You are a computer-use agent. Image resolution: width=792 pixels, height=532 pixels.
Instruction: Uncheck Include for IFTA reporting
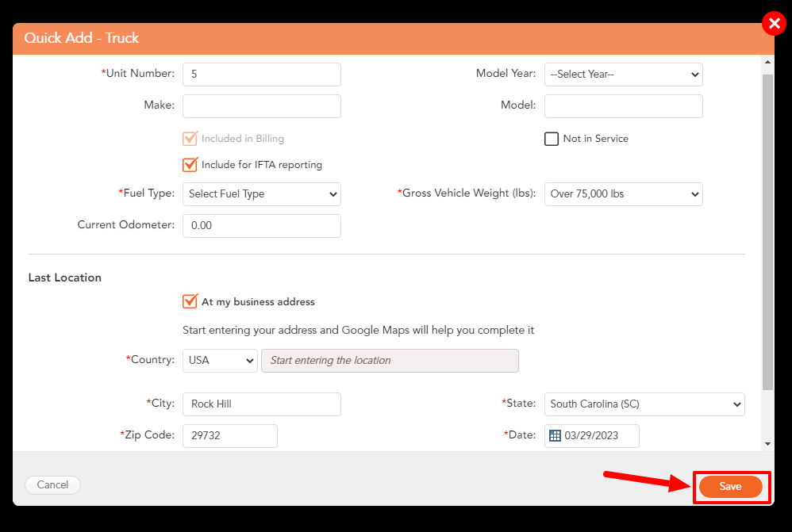click(x=190, y=165)
